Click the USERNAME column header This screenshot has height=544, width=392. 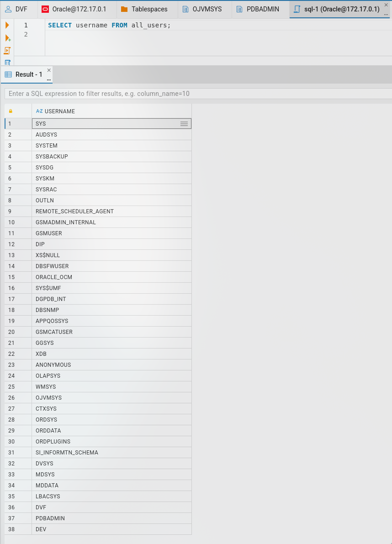click(111, 111)
